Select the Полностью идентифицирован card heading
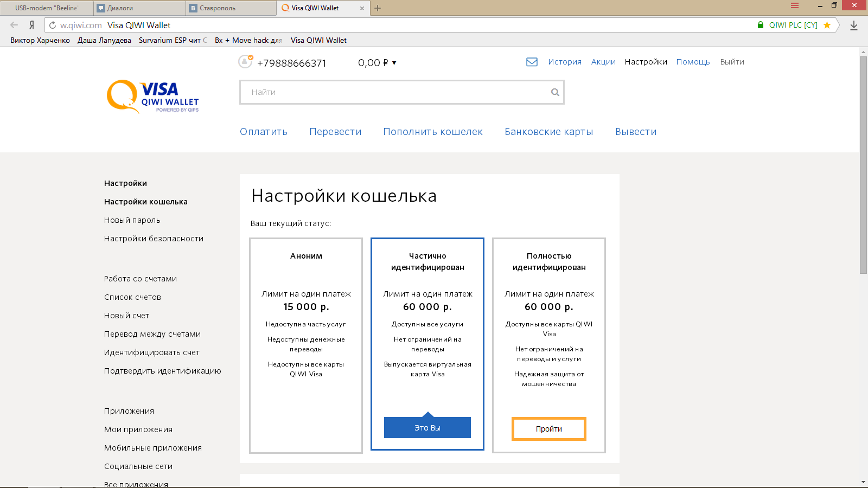This screenshot has width=868, height=488. point(549,261)
